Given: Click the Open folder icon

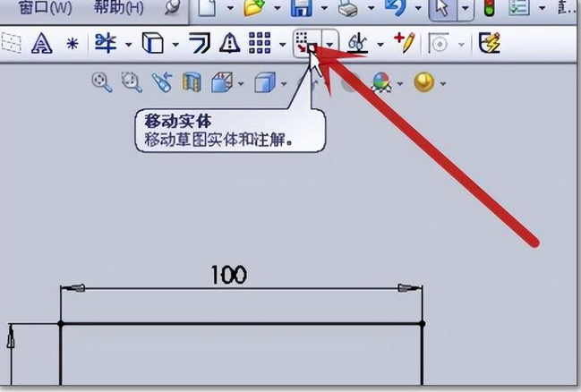Looking at the screenshot, I should coord(257,9).
